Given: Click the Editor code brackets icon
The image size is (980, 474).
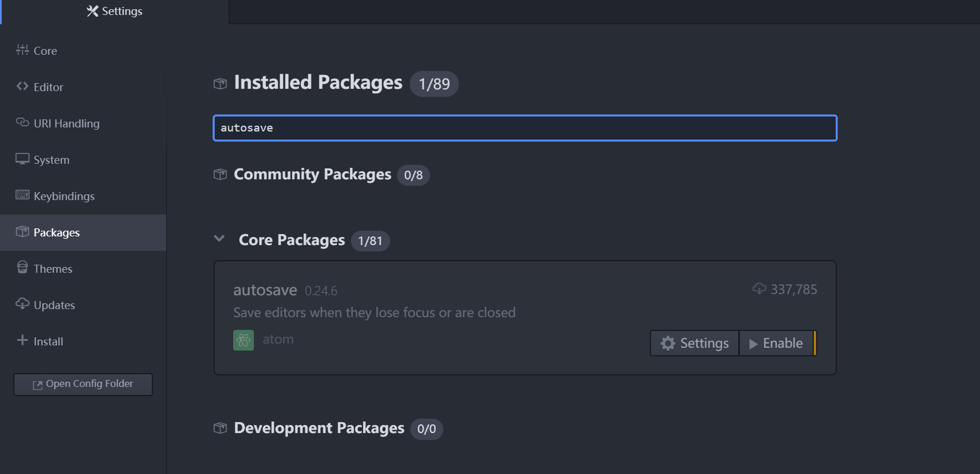Looking at the screenshot, I should [22, 86].
